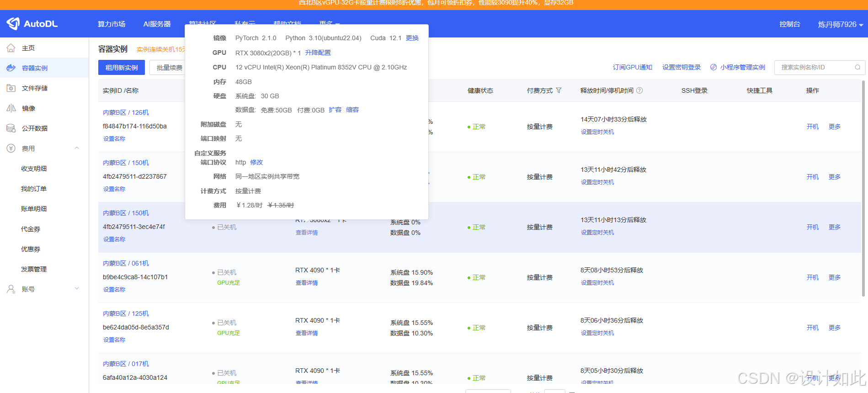This screenshot has height=393, width=868.
Task: Open the 算力市场 top menu
Action: click(112, 24)
